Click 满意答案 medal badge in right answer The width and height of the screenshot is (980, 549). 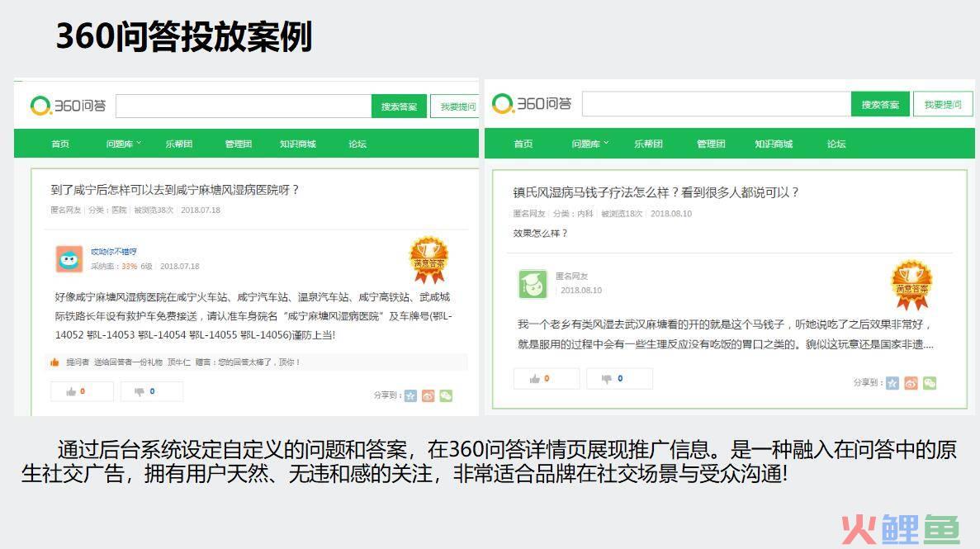tap(911, 285)
